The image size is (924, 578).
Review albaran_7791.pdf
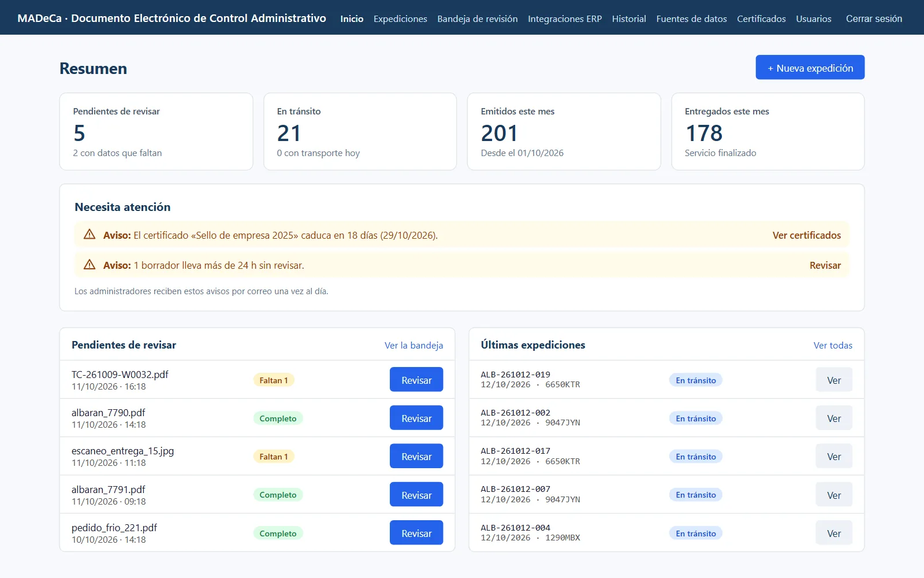tap(416, 495)
